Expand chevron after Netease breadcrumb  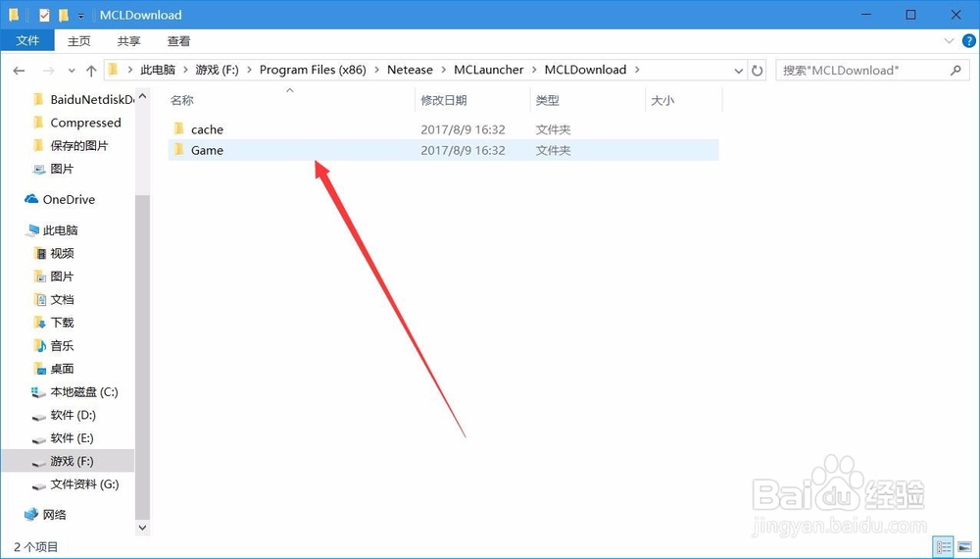click(444, 70)
